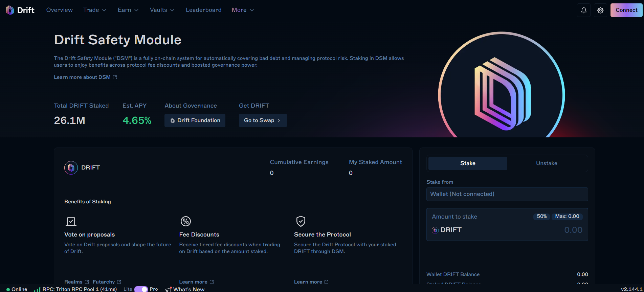Click the Go to Swap button

click(263, 120)
